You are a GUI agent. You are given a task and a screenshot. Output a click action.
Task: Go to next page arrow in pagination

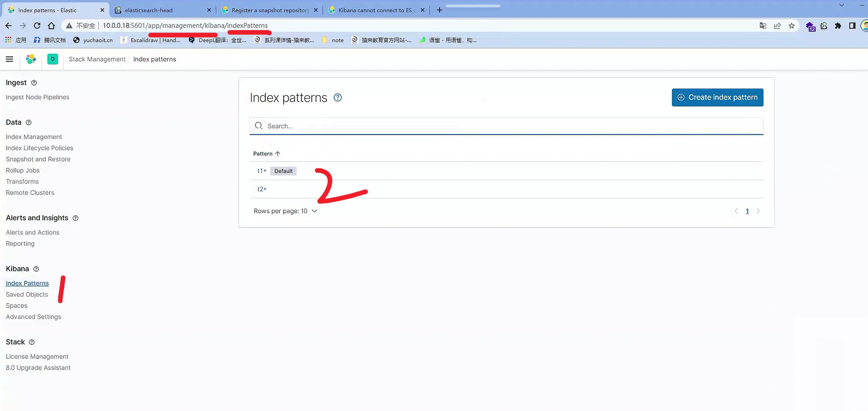click(x=758, y=211)
